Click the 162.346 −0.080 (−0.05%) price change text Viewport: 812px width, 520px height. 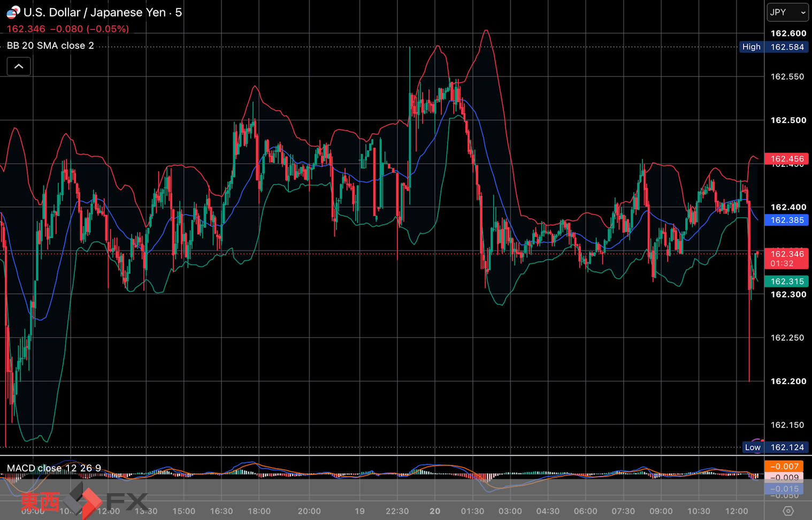pyautogui.click(x=68, y=29)
